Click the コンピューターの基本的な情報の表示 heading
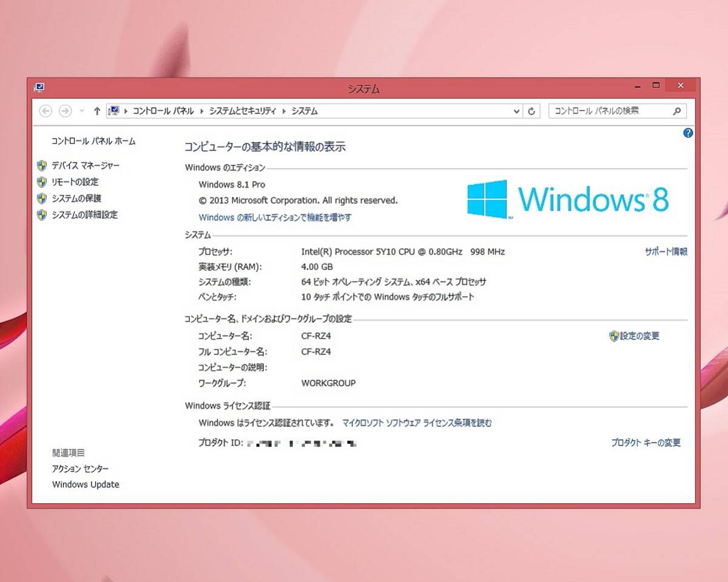The height and width of the screenshot is (582, 728). coord(265,146)
